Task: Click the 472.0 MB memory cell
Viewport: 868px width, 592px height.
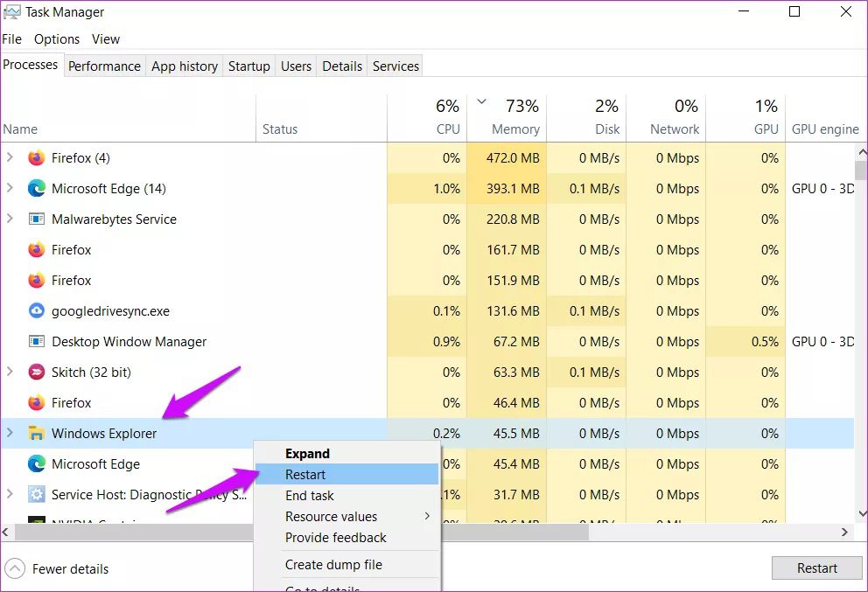Action: point(507,158)
